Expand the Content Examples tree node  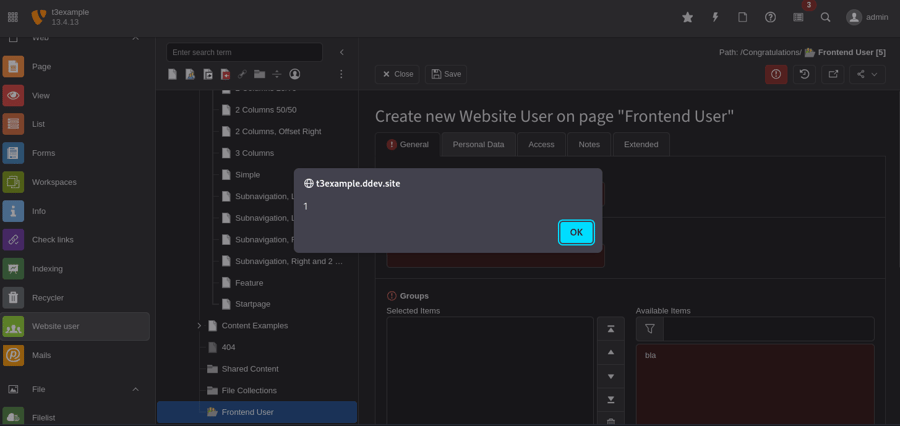click(199, 326)
